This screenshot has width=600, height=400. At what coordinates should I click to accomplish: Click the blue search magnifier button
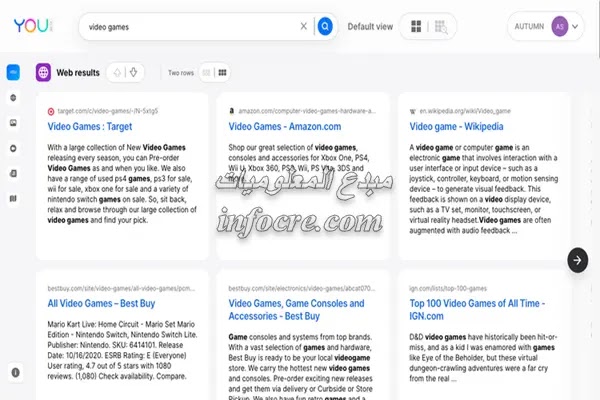(x=325, y=26)
